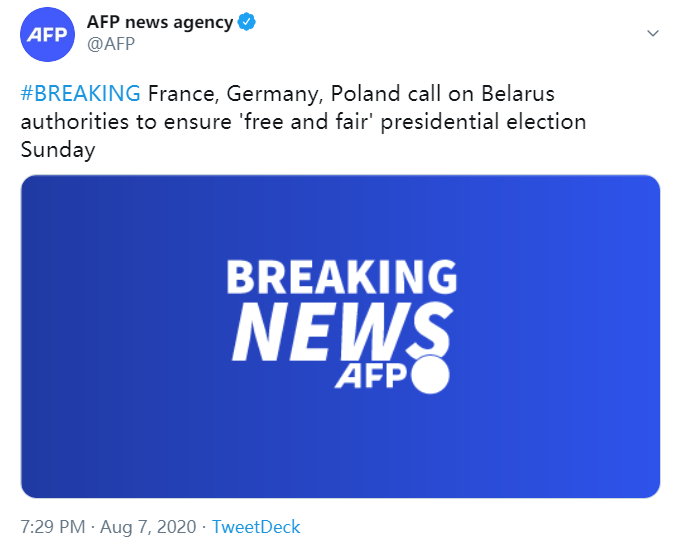Open the #BREAKING hashtag link
The image size is (680, 549).
coord(80,95)
